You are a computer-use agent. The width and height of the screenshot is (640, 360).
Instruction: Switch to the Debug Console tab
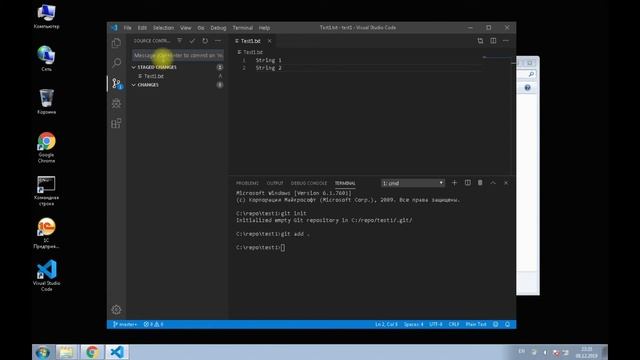tap(309, 183)
